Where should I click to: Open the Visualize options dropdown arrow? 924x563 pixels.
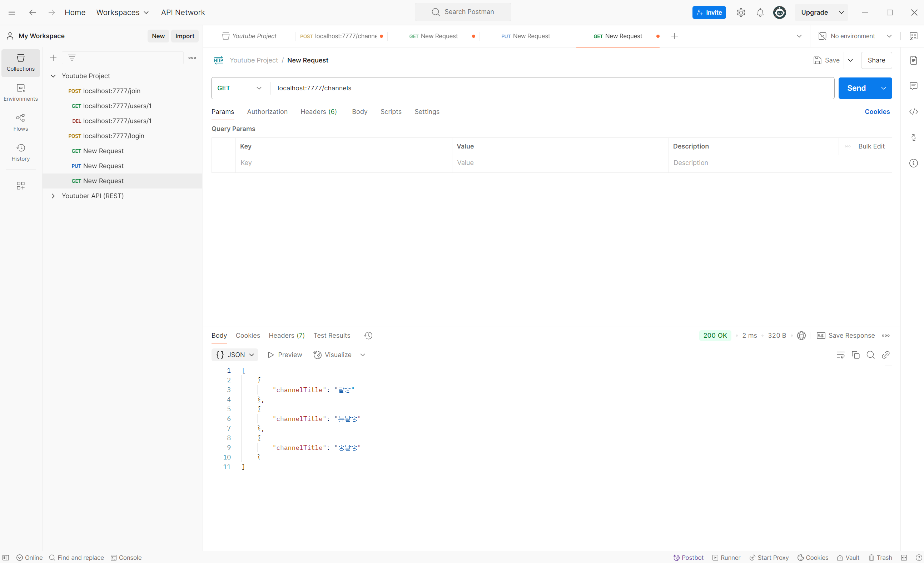tap(363, 355)
